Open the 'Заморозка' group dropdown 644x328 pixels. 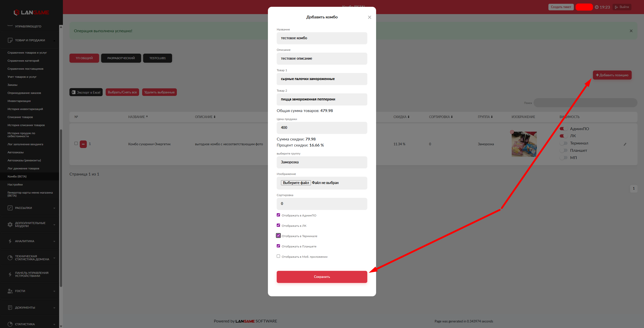pyautogui.click(x=322, y=162)
